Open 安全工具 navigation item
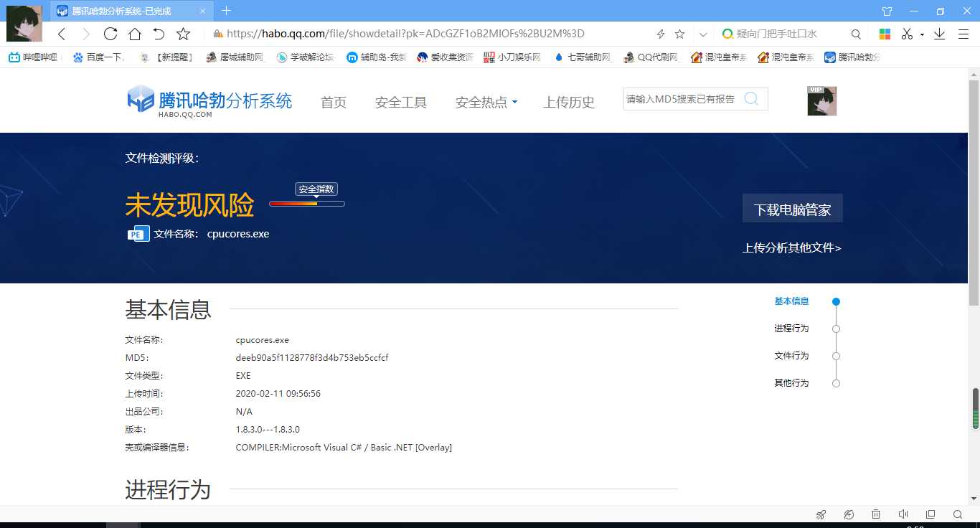 coord(401,103)
